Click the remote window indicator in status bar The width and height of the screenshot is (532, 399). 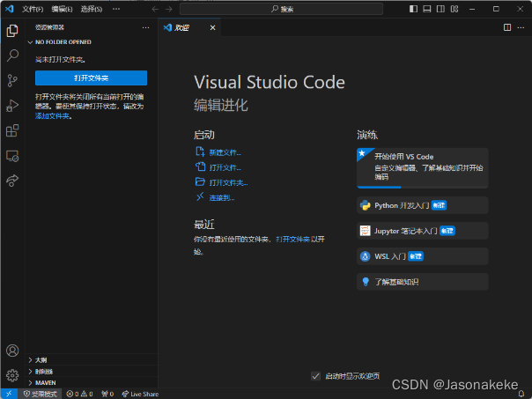[x=9, y=394]
